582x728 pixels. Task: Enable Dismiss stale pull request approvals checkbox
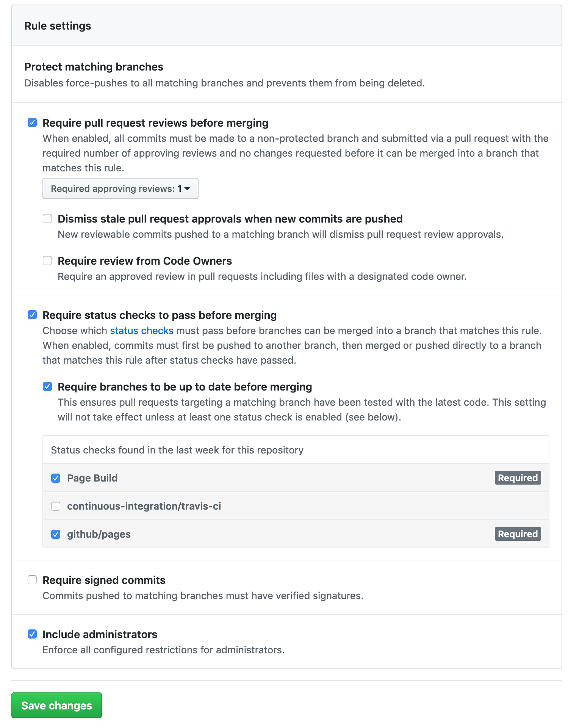(47, 218)
